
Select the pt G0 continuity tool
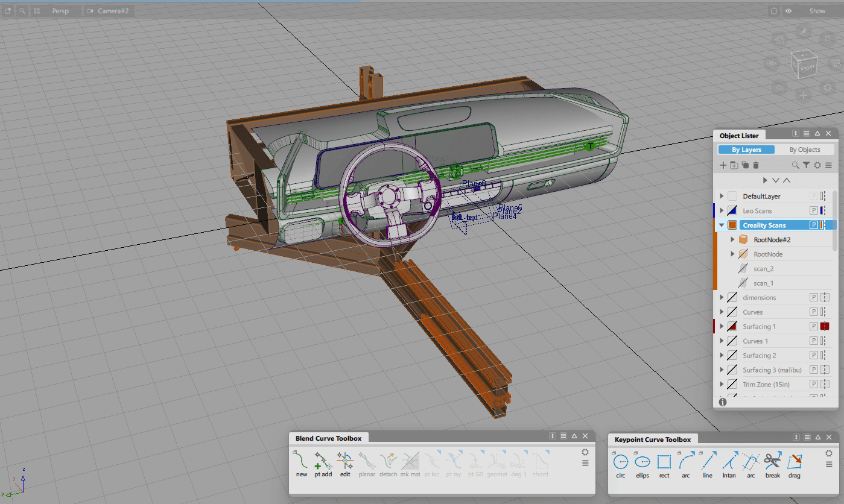coord(475,462)
